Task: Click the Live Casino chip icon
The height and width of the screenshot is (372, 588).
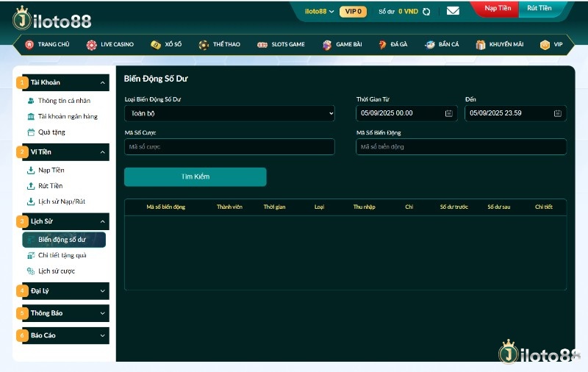Action: (91, 45)
